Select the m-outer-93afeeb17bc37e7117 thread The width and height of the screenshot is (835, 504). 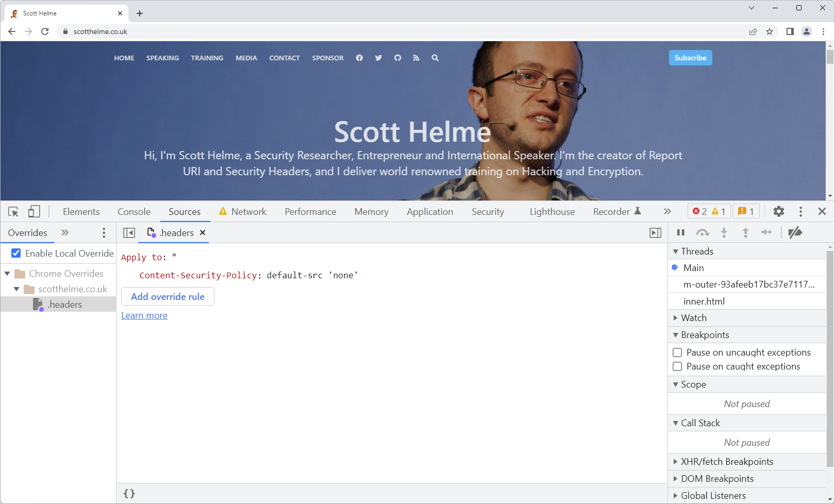[x=747, y=284]
